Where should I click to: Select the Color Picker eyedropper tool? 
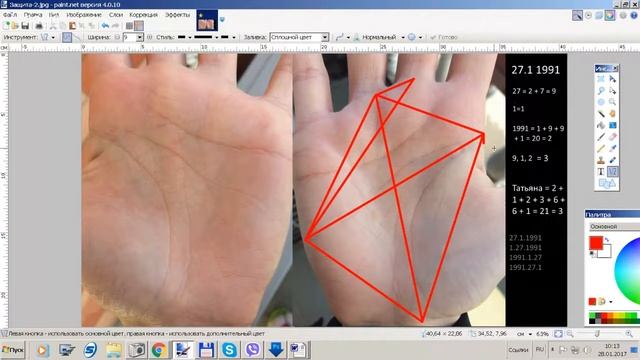(612, 149)
